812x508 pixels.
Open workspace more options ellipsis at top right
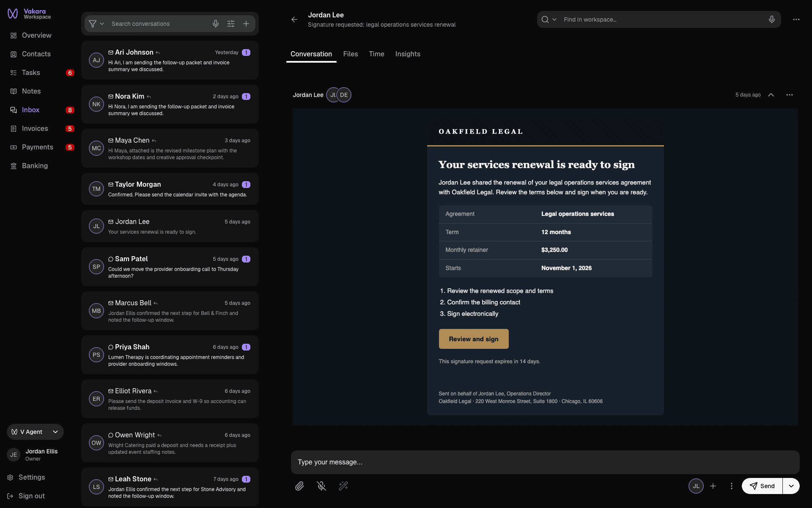[796, 19]
